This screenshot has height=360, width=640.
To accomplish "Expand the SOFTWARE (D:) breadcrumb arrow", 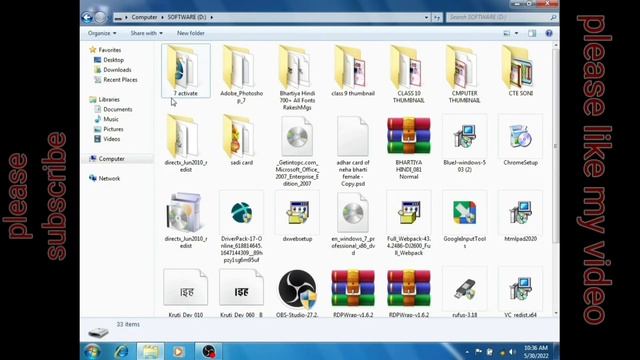I will [211, 17].
